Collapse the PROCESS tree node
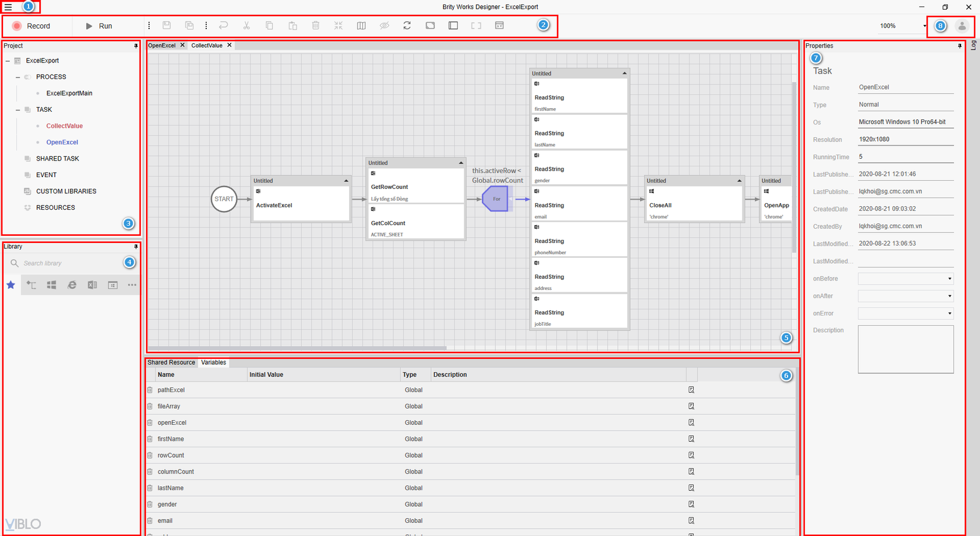980x536 pixels. [18, 77]
